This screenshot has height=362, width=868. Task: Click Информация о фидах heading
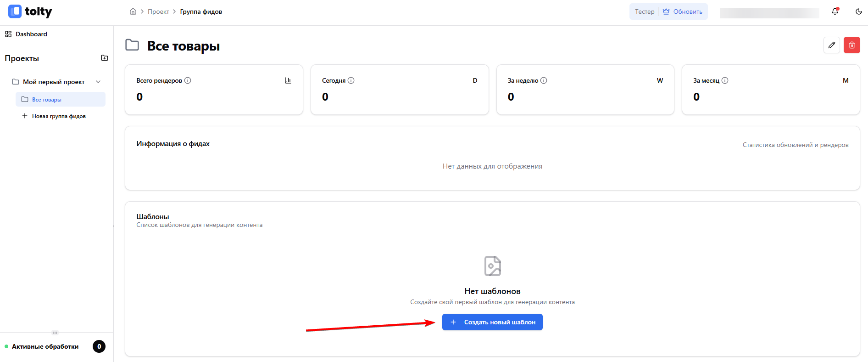[x=173, y=144]
